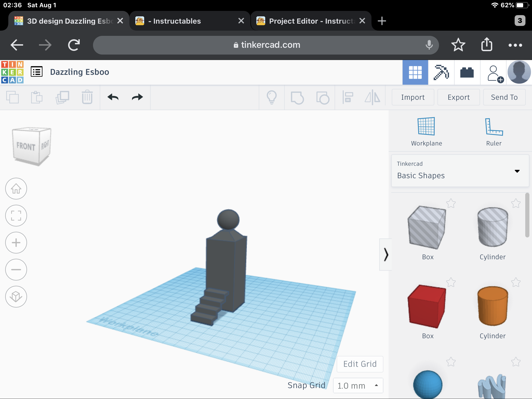Select the orange Cylinder shape

tap(493, 306)
